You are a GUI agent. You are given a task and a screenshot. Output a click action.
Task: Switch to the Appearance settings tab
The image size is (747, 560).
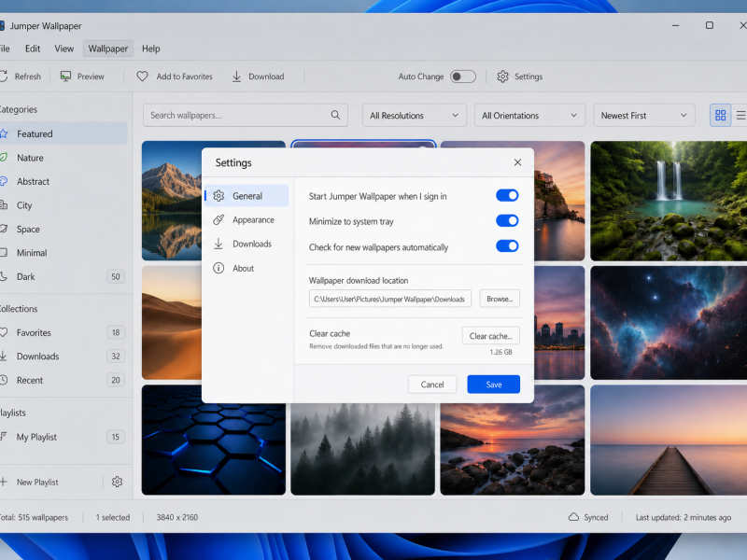click(247, 220)
